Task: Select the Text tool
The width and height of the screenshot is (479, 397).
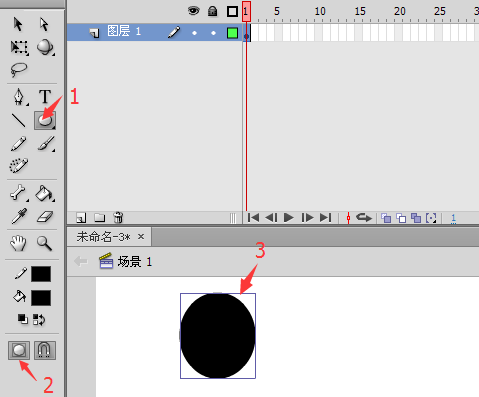Action: [x=45, y=97]
